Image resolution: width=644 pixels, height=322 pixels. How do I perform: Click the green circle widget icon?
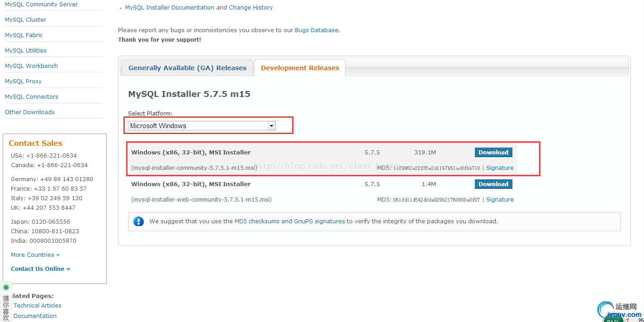pyautogui.click(x=6, y=287)
